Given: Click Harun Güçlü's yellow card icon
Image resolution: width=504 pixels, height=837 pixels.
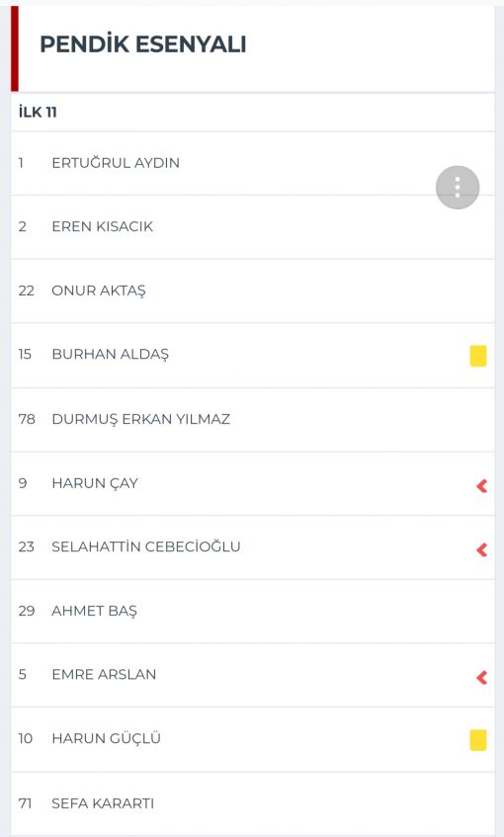Looking at the screenshot, I should pos(478,740).
